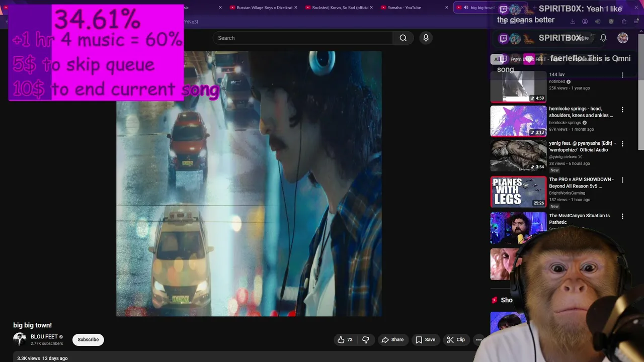This screenshot has width=644, height=362.
Task: Open options menu for PRO v APM SHOWDOWN
Action: 622,180
